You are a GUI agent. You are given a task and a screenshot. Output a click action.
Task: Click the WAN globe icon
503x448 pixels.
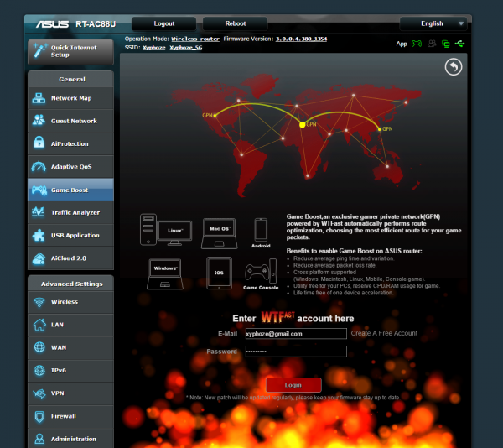(x=39, y=347)
